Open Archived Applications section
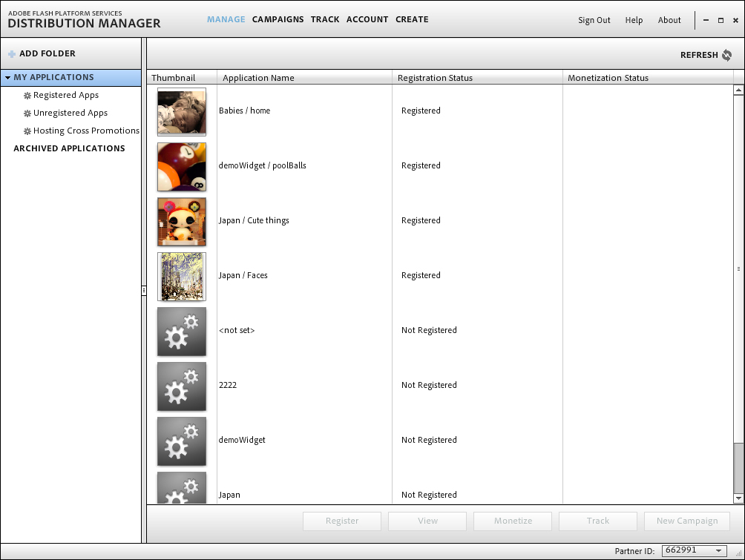 69,148
